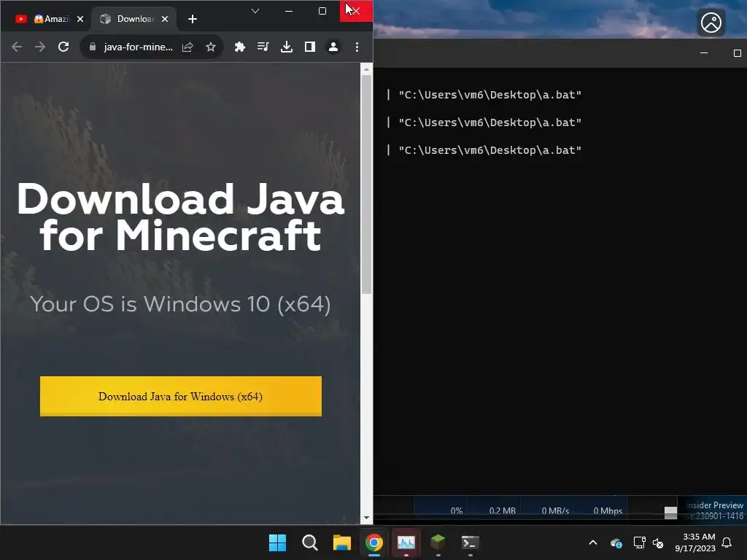Click the 0 Mbps network value
Screen dimensions: 747x560
point(608,510)
